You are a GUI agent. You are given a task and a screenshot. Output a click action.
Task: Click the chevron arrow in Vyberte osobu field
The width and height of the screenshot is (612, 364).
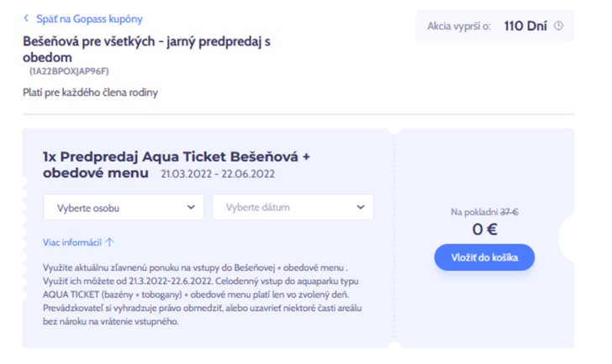tap(191, 207)
